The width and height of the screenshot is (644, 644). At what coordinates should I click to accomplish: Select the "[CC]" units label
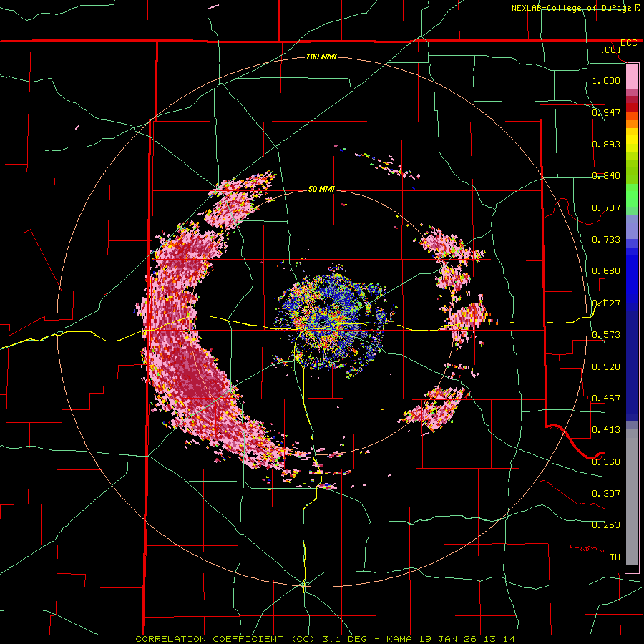pyautogui.click(x=610, y=49)
